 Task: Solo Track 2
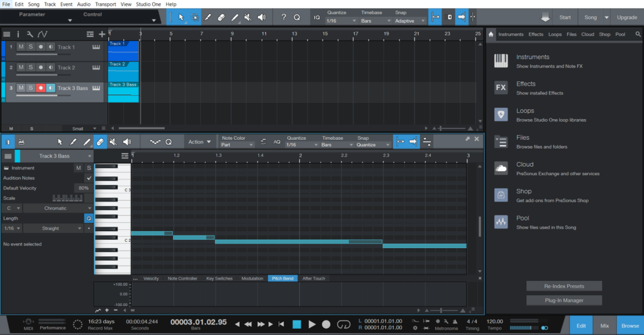coord(31,67)
